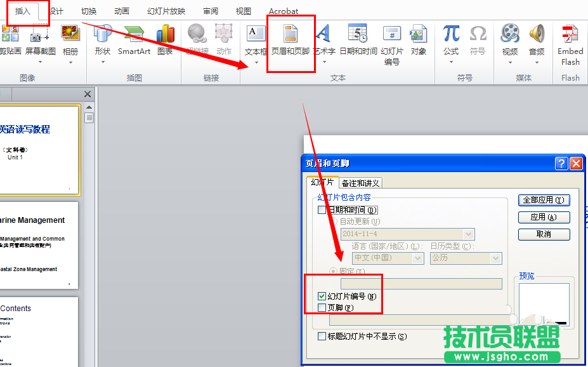Open the Acrobat tab
588x367 pixels.
pyautogui.click(x=284, y=11)
